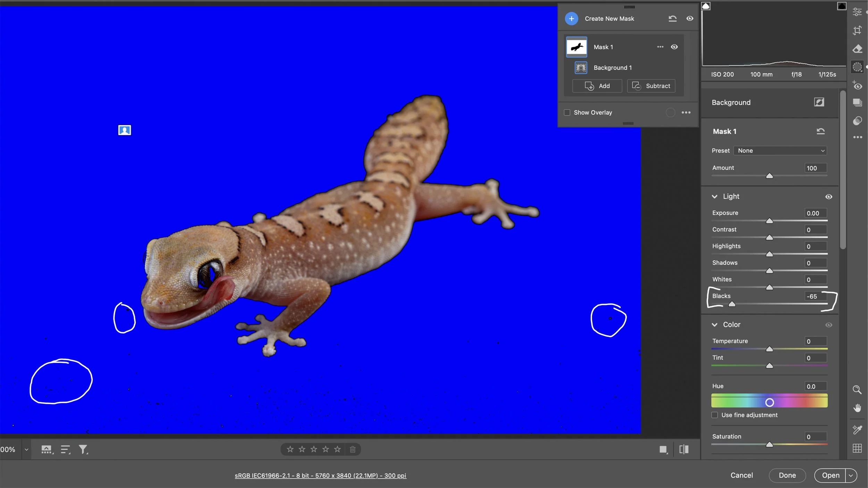This screenshot has width=868, height=488.
Task: Open the Mask 1 options ellipsis menu
Action: (659, 47)
